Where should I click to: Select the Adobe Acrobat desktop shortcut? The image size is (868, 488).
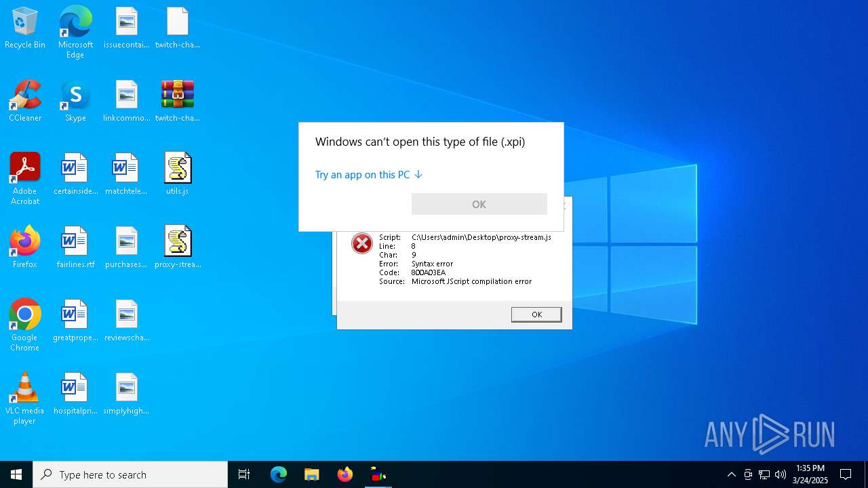[25, 179]
